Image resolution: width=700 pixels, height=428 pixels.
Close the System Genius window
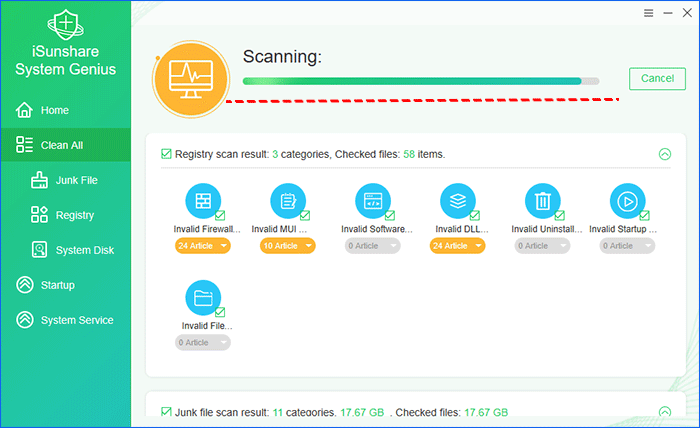coord(688,13)
